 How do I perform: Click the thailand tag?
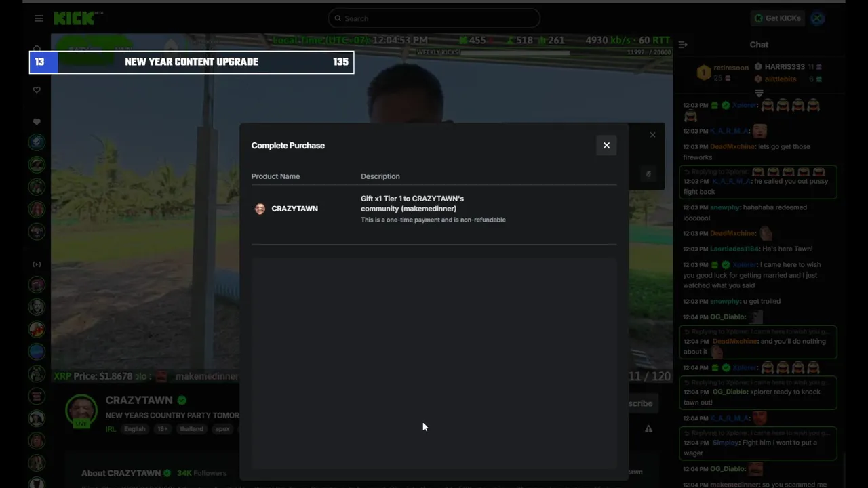pyautogui.click(x=191, y=429)
